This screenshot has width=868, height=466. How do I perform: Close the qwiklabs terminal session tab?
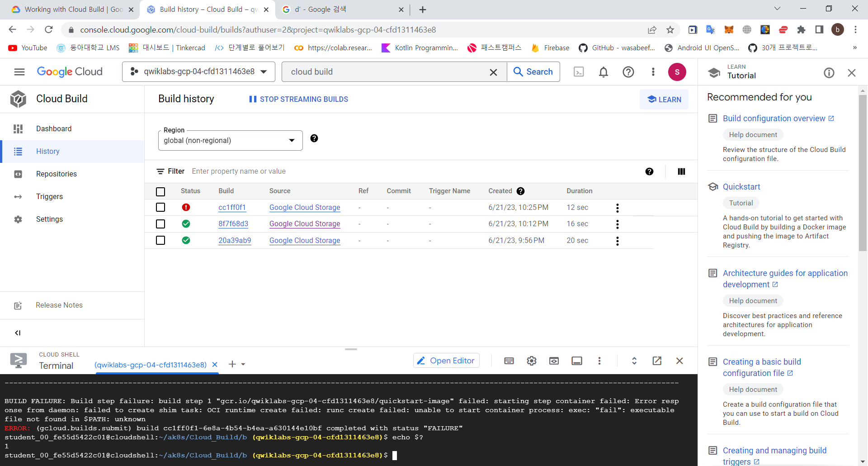pyautogui.click(x=215, y=365)
